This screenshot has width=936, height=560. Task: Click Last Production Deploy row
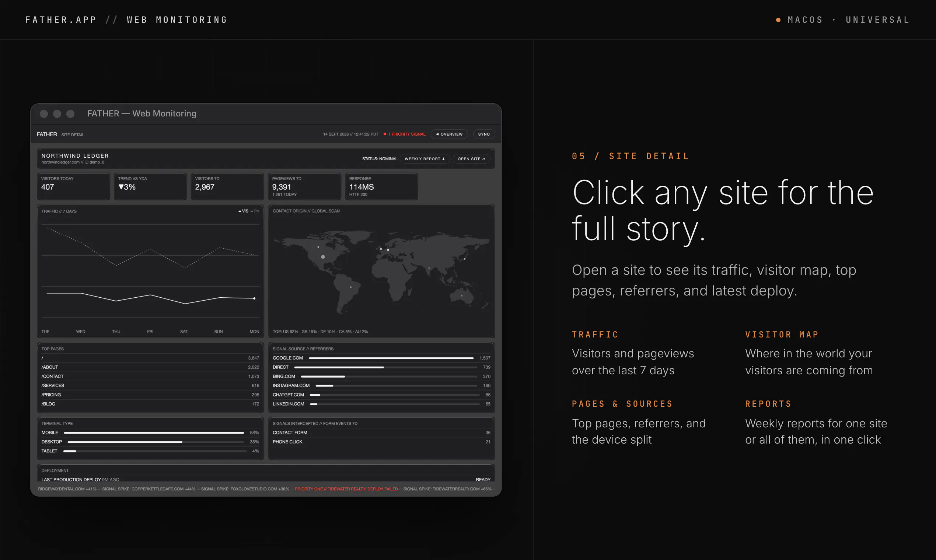click(x=266, y=479)
